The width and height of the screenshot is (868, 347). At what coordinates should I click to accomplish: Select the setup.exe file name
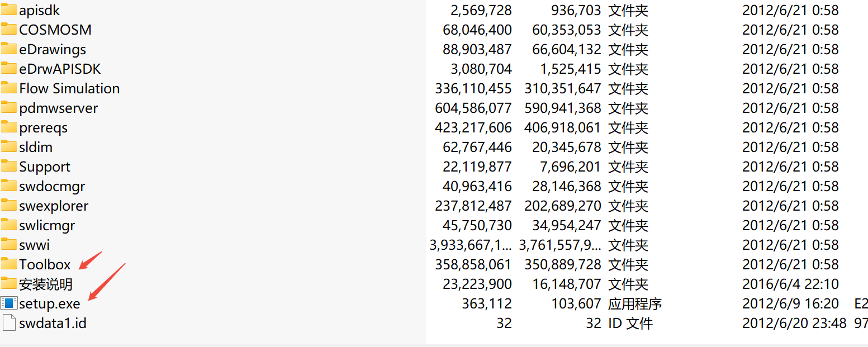tap(50, 303)
